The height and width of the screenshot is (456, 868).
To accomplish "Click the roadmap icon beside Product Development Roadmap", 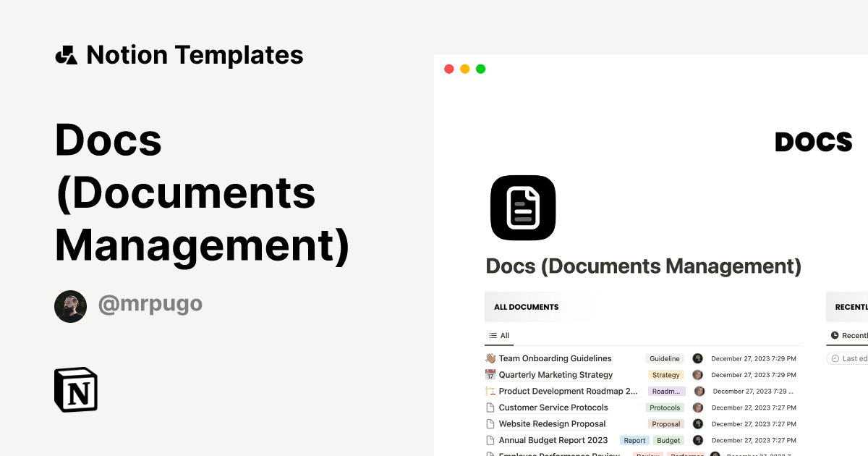I will 490,391.
